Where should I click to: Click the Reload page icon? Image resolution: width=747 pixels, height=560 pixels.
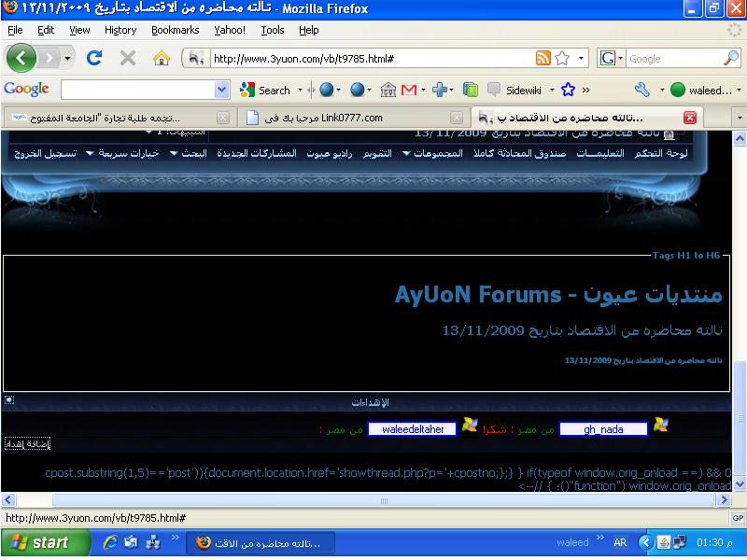(x=93, y=58)
